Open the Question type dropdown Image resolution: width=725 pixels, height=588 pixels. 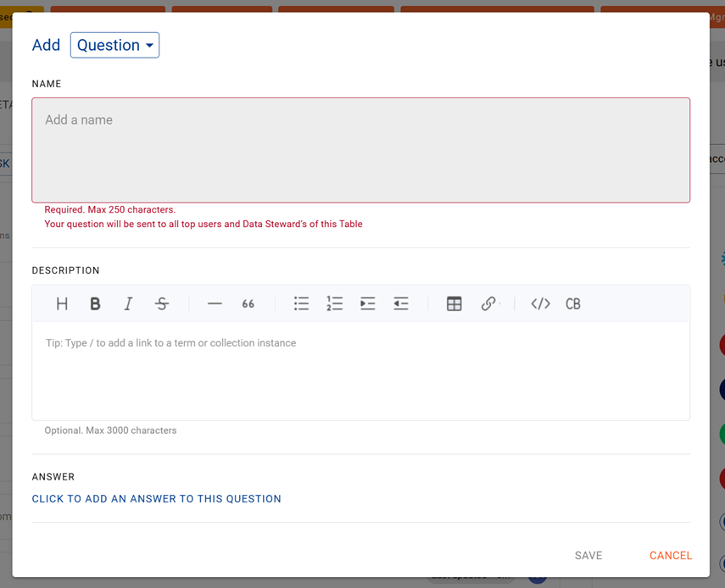(x=114, y=45)
